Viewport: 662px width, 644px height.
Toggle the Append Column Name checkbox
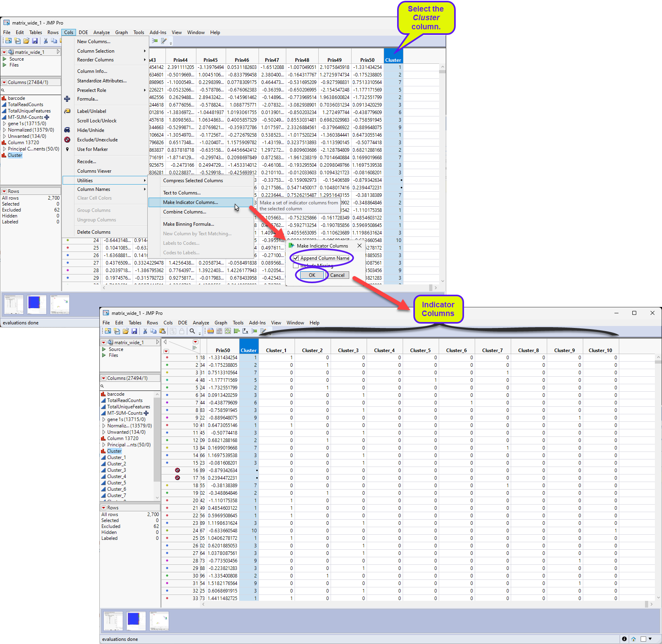point(296,258)
